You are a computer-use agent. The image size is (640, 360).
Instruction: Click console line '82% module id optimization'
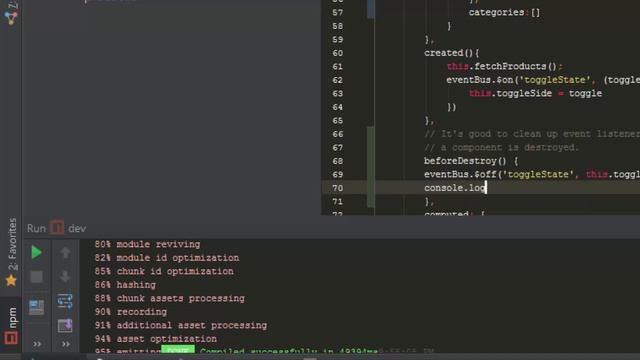point(167,258)
